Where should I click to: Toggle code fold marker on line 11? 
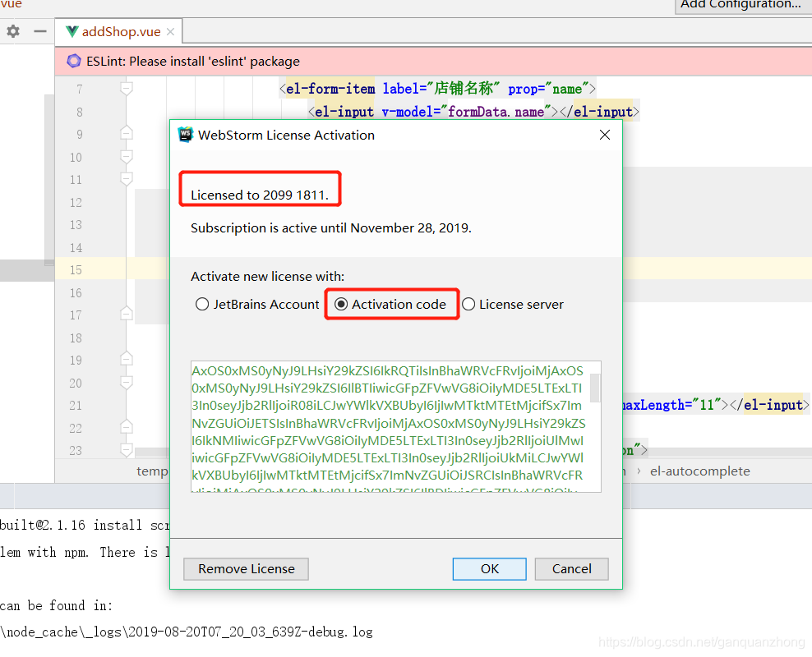[x=126, y=179]
